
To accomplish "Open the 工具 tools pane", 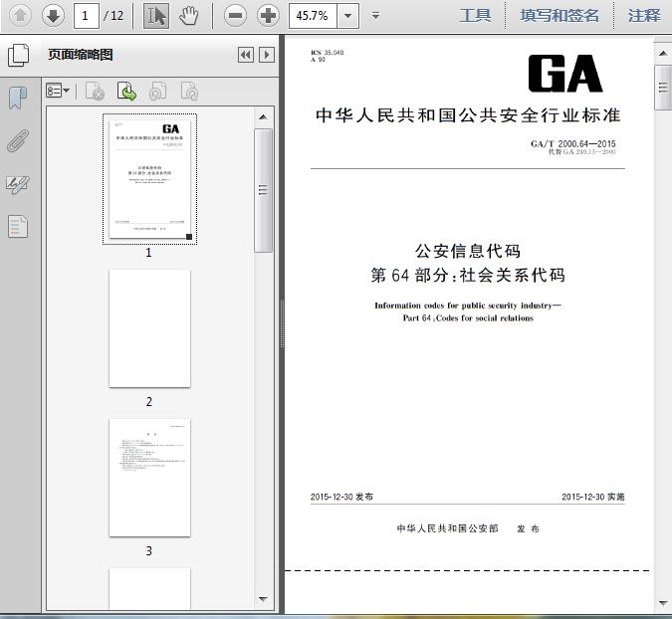I will pyautogui.click(x=475, y=16).
